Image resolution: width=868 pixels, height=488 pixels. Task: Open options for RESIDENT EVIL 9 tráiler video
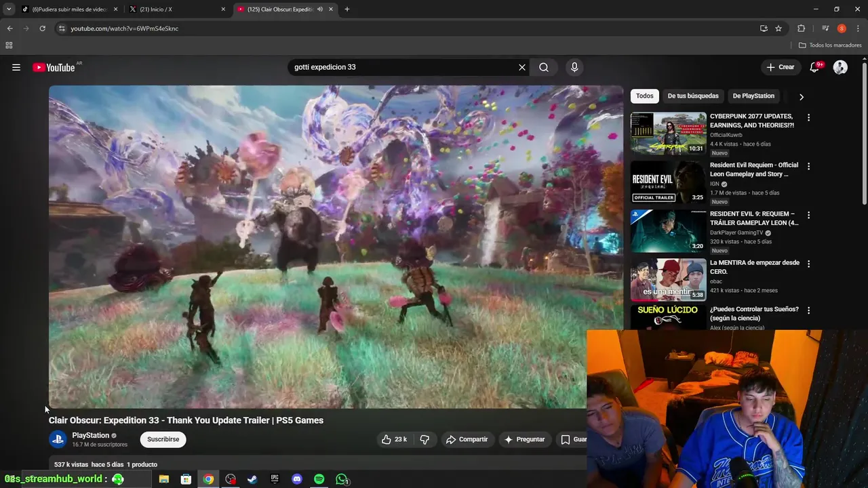808,215
